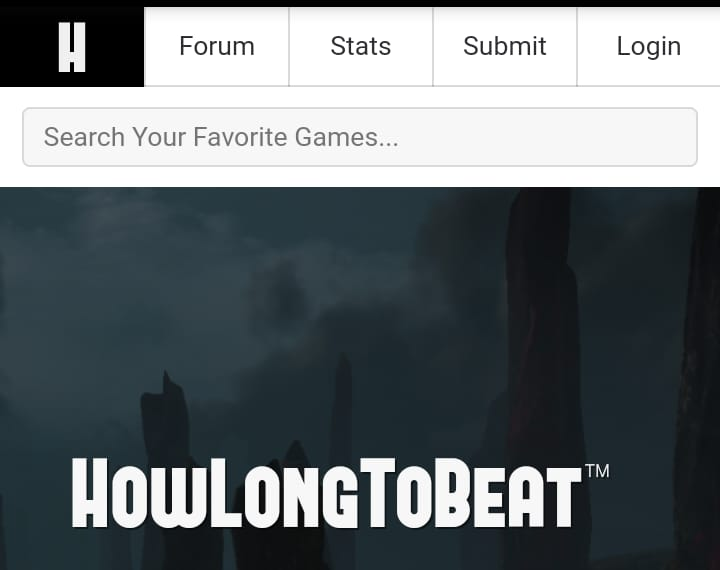Image resolution: width=720 pixels, height=570 pixels.
Task: Switch to the Stats tab
Action: [x=361, y=46]
